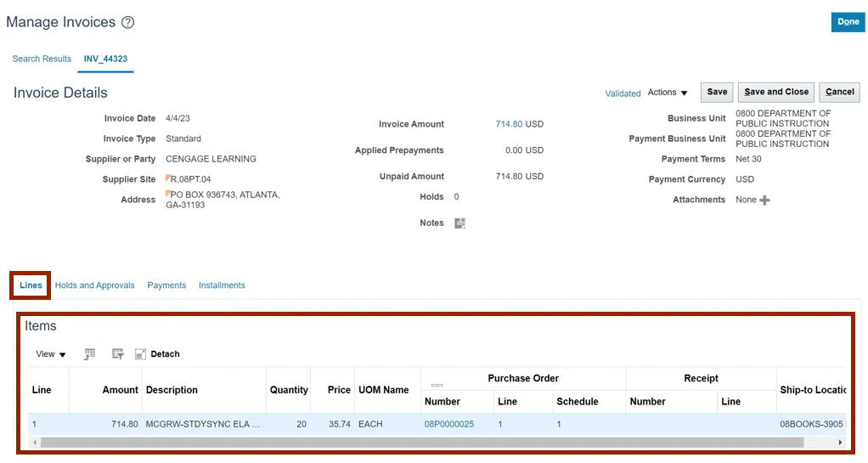
Task: Click the Freeze column icon in Items toolbar
Action: [90, 354]
